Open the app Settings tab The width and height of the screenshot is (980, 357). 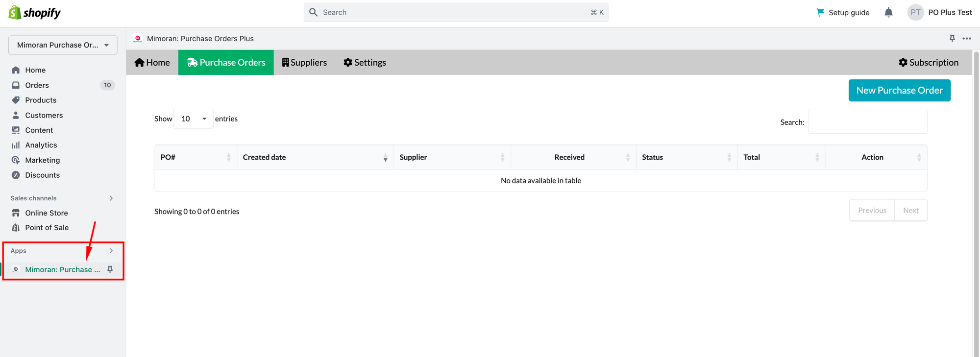(365, 62)
